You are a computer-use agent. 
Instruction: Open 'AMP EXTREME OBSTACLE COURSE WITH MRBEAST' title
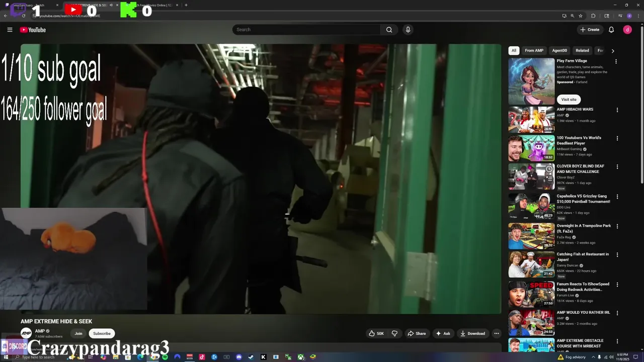coord(580,343)
